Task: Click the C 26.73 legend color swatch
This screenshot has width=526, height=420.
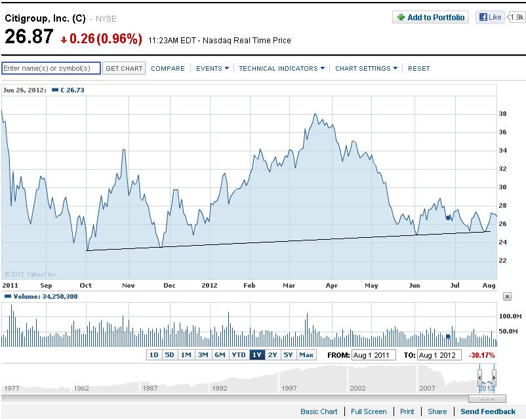Action: point(55,90)
